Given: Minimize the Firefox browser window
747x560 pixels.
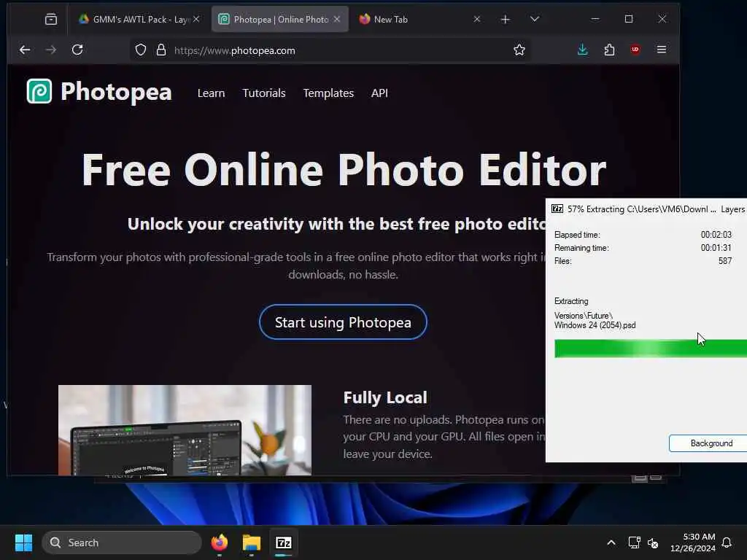Looking at the screenshot, I should point(595,19).
